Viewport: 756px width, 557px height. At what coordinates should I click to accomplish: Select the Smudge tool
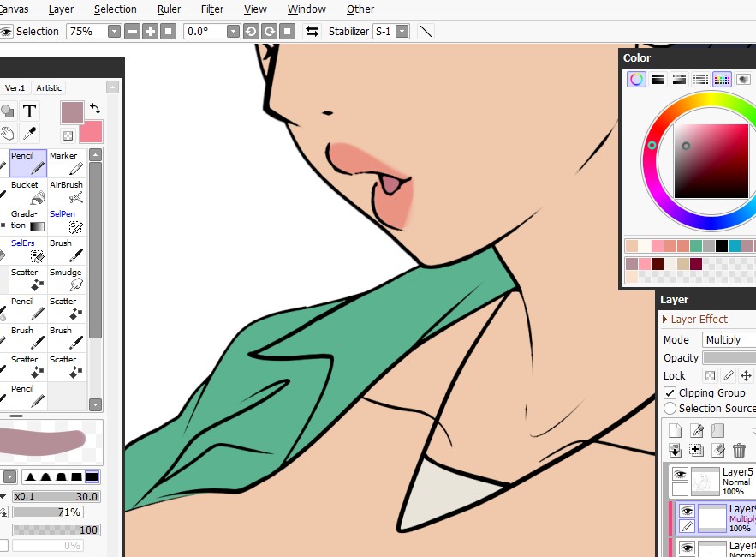click(67, 279)
